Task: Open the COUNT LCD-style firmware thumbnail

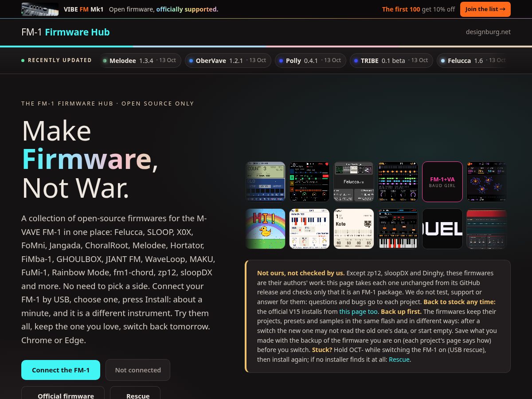Action: click(x=265, y=182)
